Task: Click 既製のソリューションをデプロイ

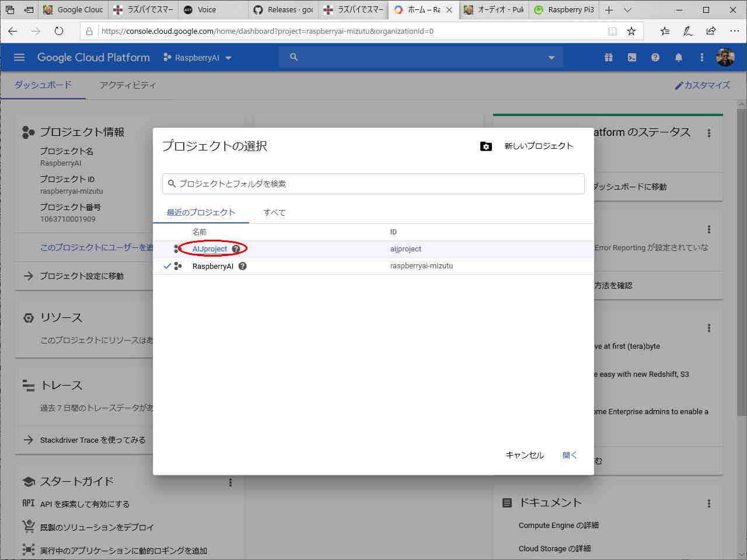Action: click(x=97, y=527)
